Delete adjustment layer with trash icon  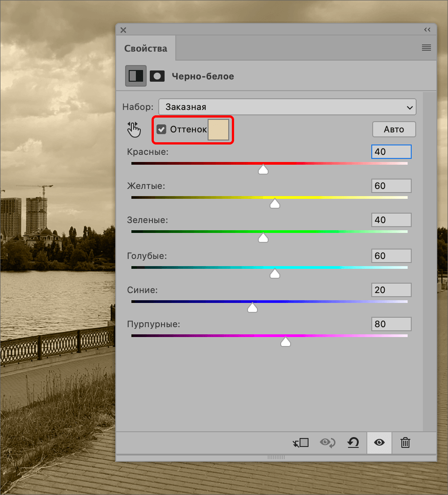[405, 443]
